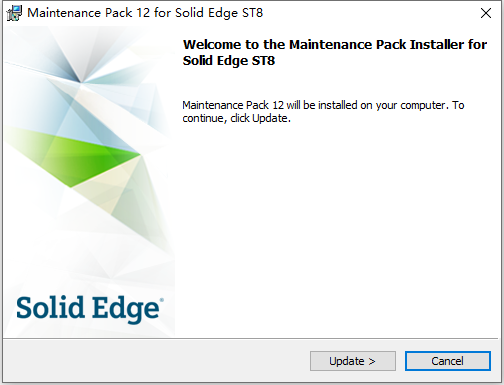Click the Solid Edge ST8 text in the heading
Viewport: 504px width, 385px height.
[x=229, y=61]
